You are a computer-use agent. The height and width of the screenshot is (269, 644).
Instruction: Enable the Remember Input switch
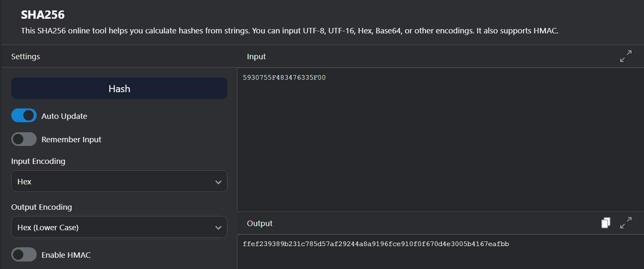[24, 139]
